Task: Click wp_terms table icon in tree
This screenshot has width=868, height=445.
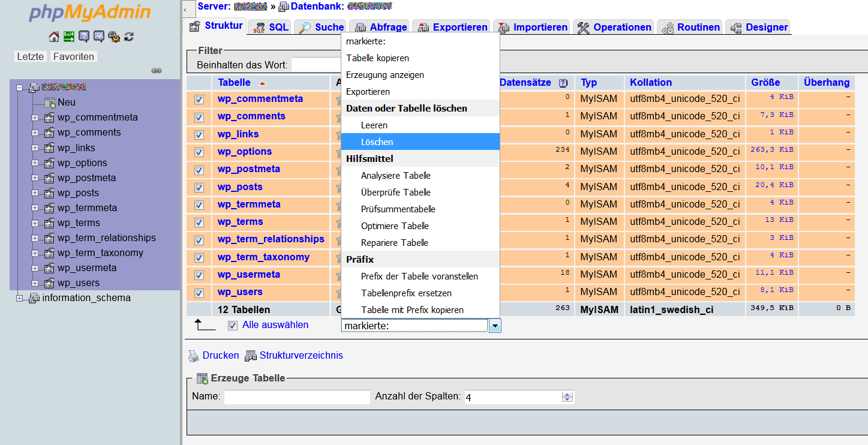Action: 50,222
